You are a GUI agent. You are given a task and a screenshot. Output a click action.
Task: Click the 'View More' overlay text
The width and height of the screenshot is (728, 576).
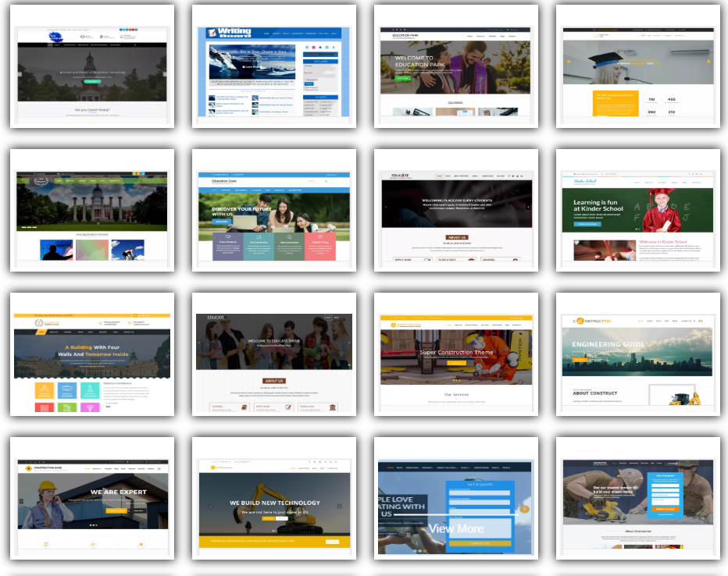(x=456, y=528)
